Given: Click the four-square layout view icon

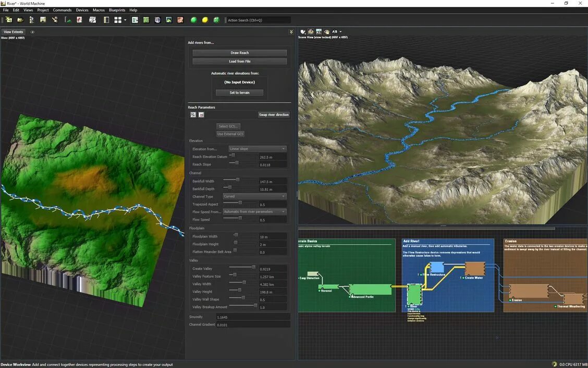Looking at the screenshot, I should [118, 20].
